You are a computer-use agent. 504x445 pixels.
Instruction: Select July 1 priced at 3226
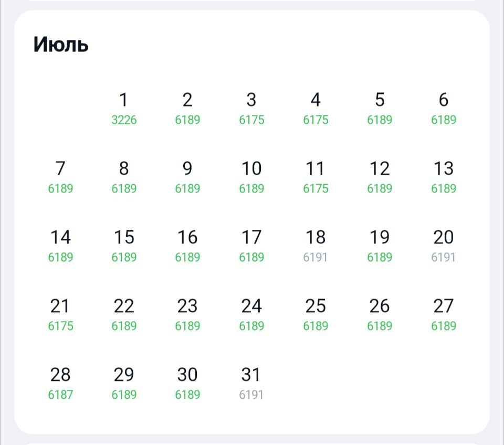[x=124, y=108]
